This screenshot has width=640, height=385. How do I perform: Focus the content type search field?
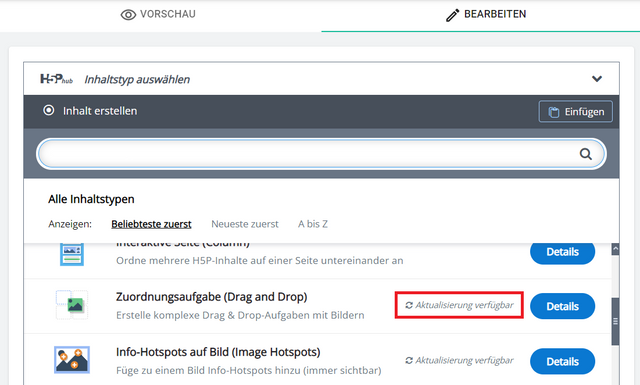coord(321,154)
